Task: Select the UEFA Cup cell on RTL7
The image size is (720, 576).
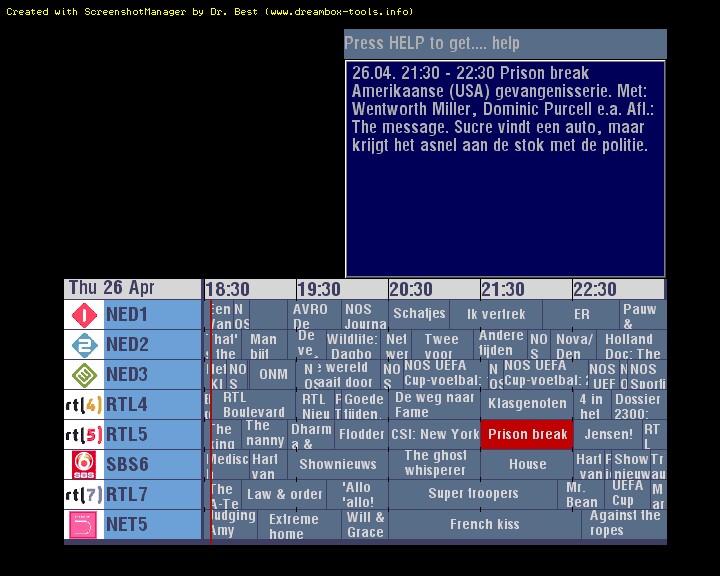Action: click(x=627, y=495)
